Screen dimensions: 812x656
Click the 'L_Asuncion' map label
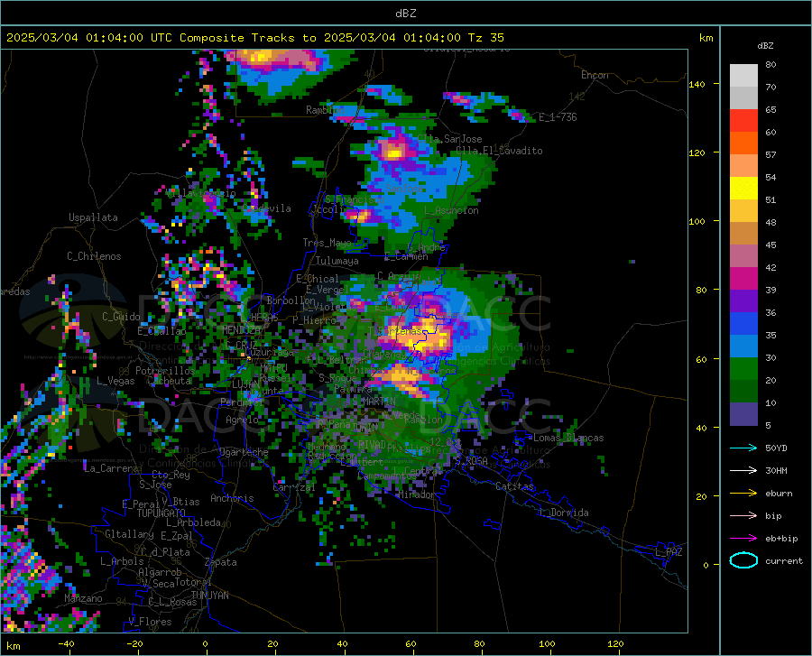point(451,210)
